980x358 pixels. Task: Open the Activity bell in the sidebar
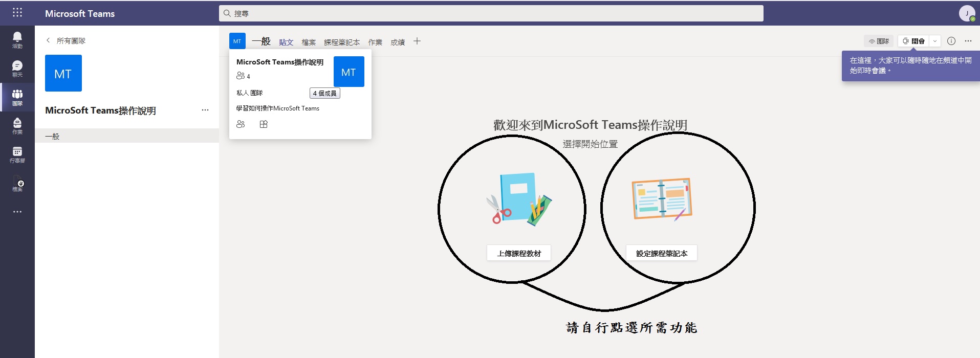click(17, 39)
